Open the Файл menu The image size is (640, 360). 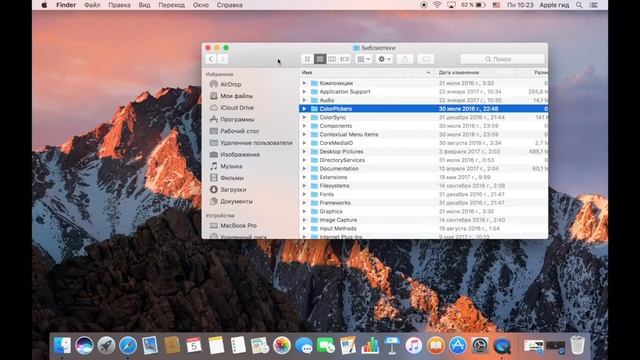pos(92,5)
